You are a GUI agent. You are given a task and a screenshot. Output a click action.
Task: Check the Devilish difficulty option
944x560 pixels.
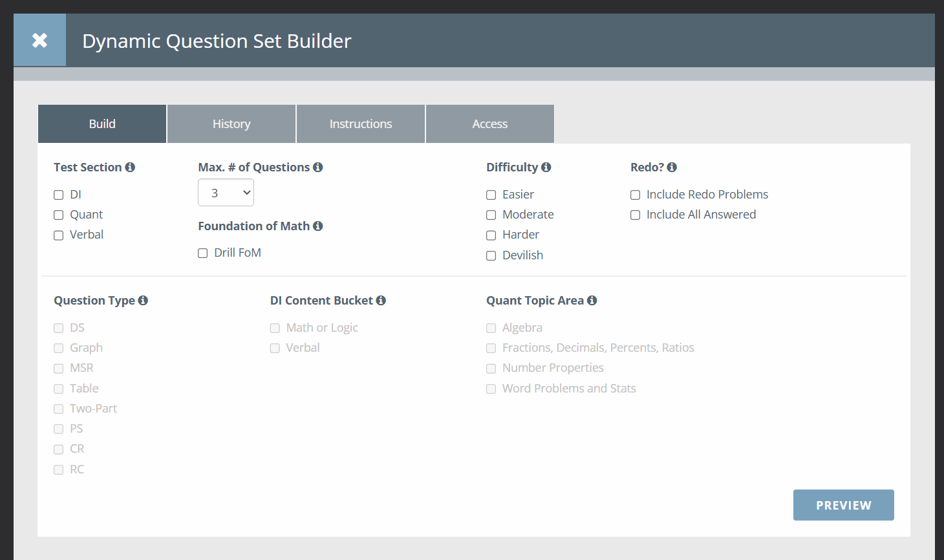[491, 255]
